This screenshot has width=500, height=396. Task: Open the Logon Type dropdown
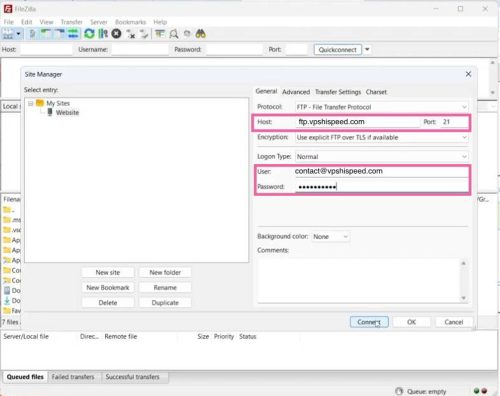[382, 157]
